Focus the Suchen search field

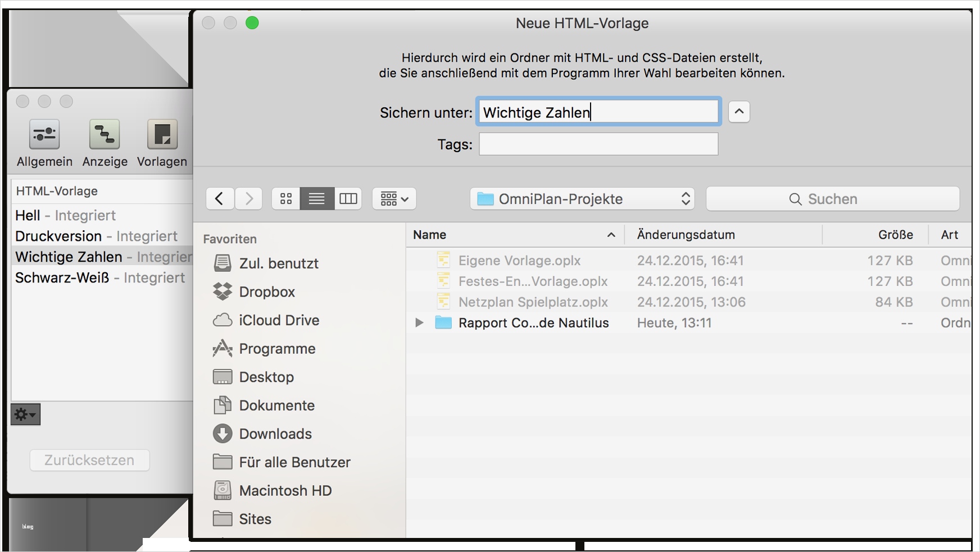[x=832, y=199]
